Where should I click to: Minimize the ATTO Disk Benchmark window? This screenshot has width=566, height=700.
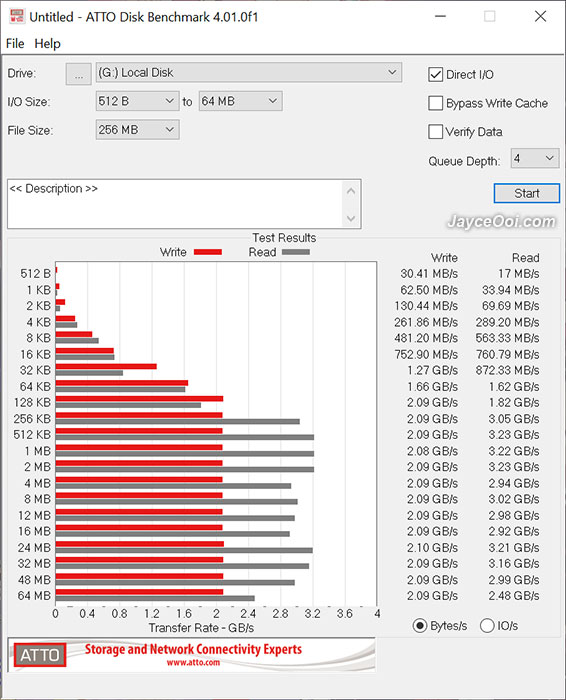point(441,17)
